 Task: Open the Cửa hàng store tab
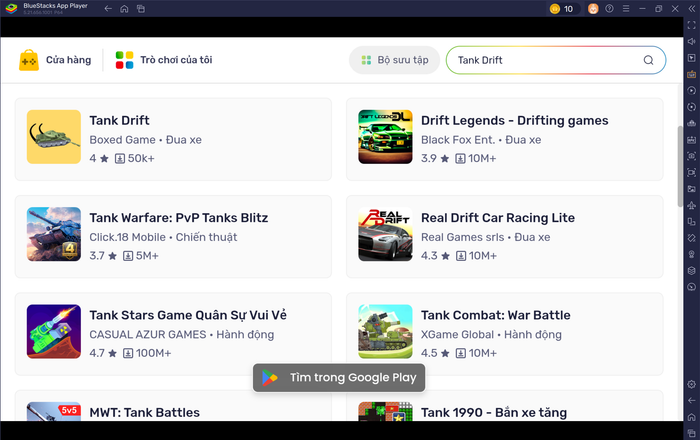pyautogui.click(x=55, y=60)
